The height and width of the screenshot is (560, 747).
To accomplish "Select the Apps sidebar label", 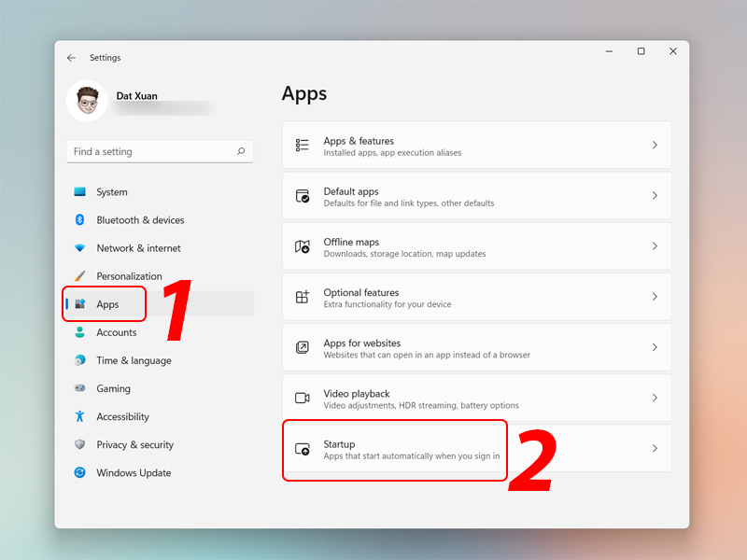I will click(107, 304).
